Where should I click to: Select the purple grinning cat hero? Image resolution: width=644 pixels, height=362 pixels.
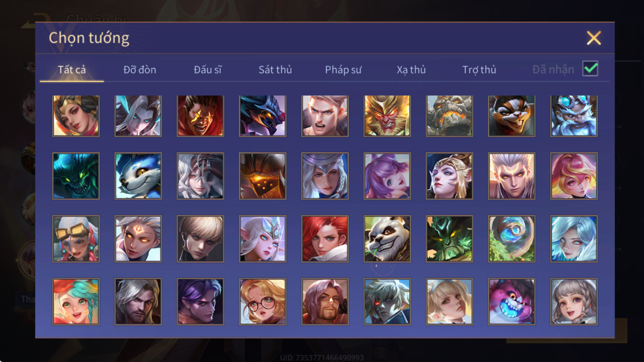(x=512, y=301)
